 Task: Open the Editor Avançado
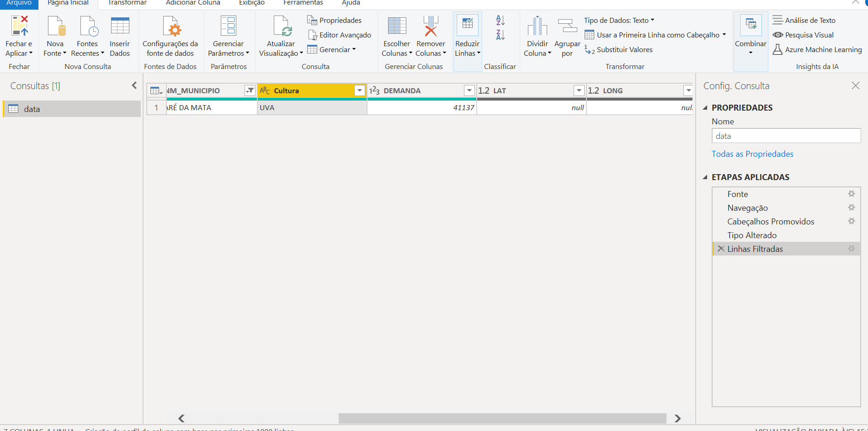coord(340,35)
